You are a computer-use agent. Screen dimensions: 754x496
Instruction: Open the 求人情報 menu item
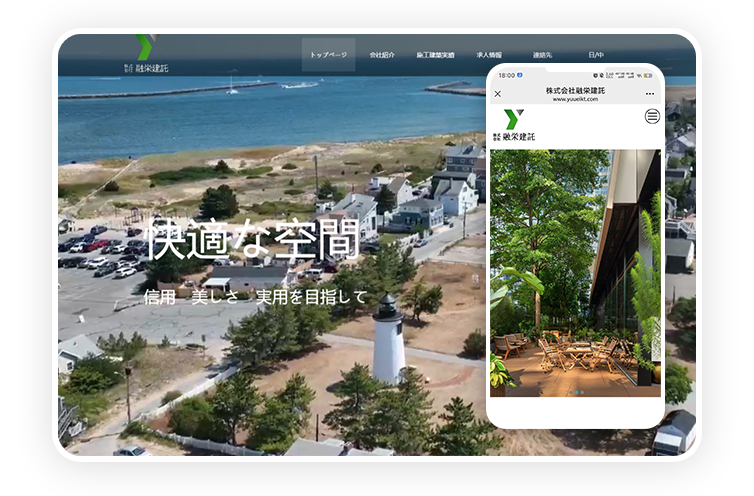[489, 55]
